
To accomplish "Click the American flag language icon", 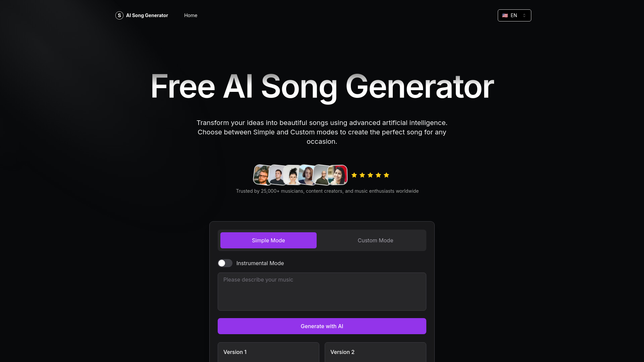I will (x=505, y=15).
